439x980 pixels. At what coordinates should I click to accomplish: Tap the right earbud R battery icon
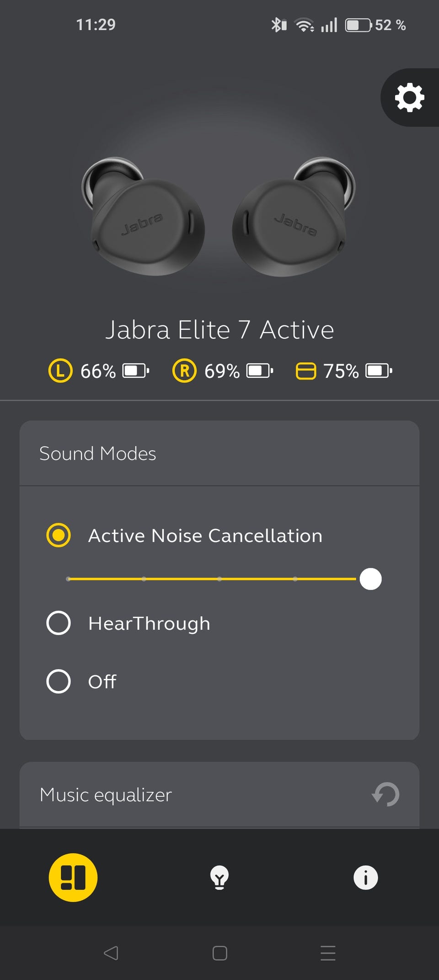point(184,371)
